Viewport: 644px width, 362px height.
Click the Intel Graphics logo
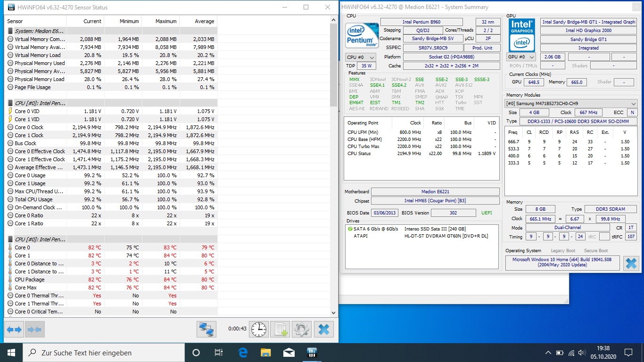click(522, 35)
